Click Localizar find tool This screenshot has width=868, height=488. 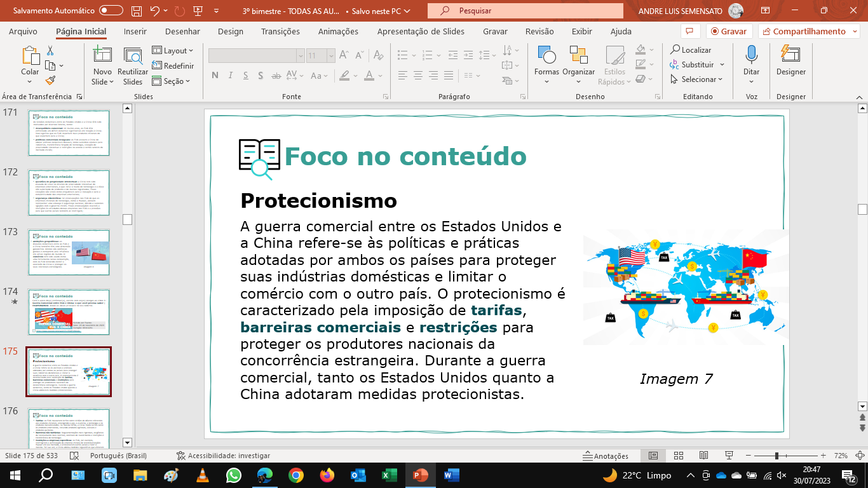691,50
